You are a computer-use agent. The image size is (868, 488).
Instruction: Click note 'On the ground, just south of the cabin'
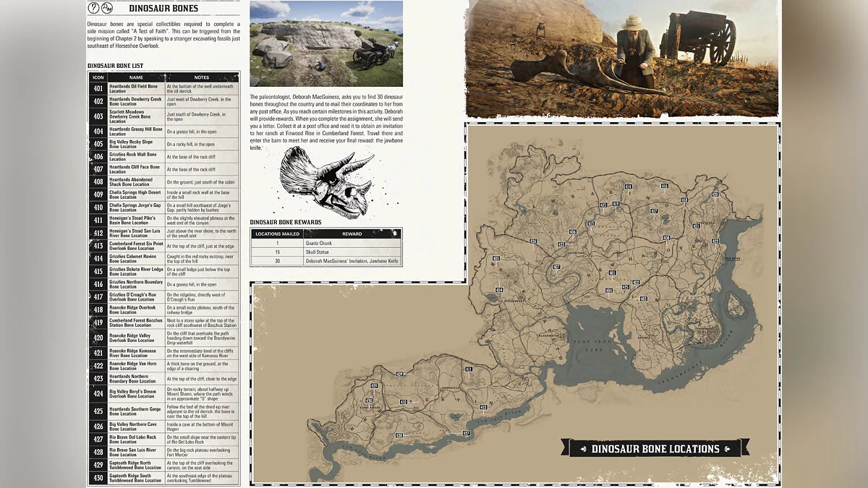(x=200, y=182)
